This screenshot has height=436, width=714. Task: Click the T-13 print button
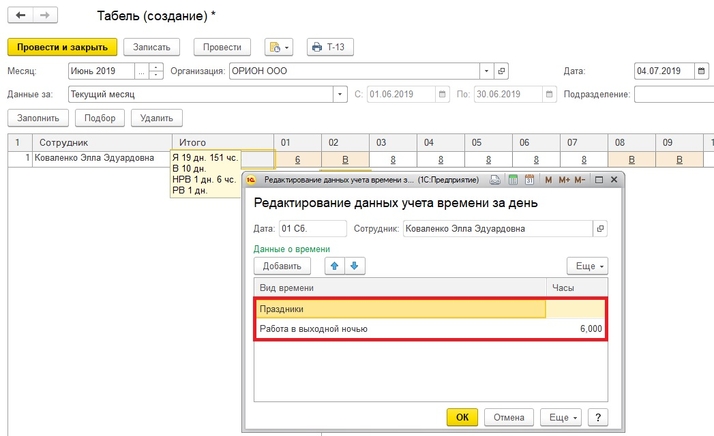332,47
